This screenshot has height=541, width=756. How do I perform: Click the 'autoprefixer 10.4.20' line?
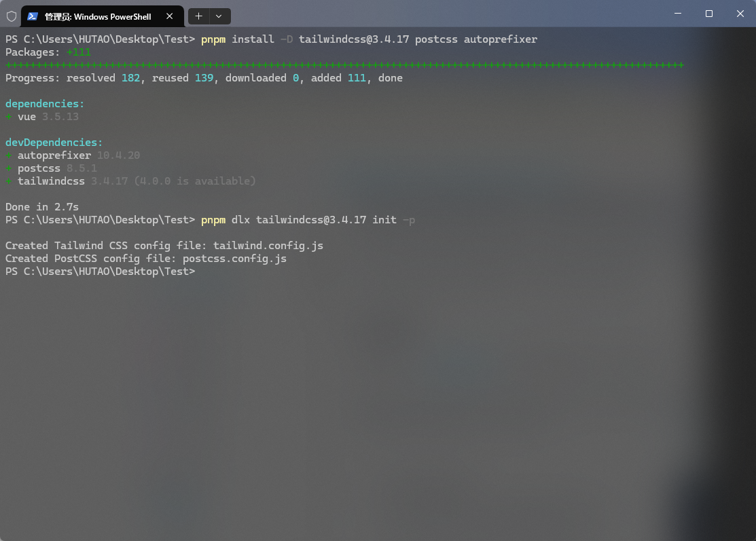[73, 155]
